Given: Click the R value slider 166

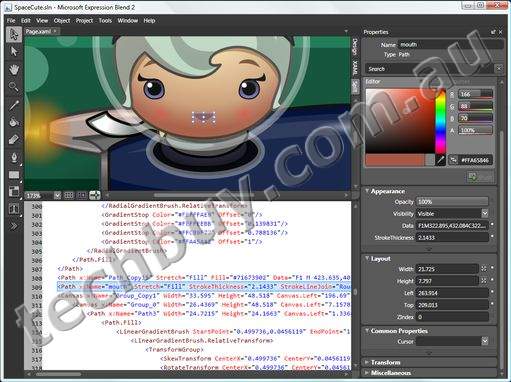Looking at the screenshot, I should pos(475,94).
